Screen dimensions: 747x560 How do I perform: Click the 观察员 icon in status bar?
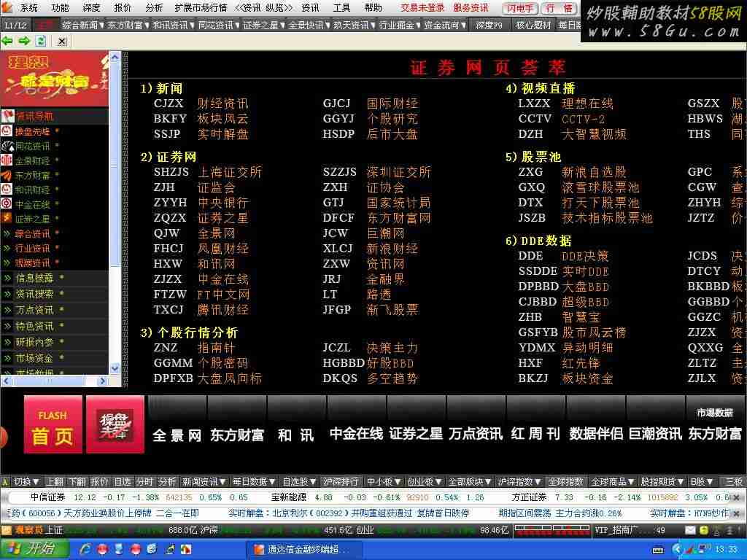pos(6,530)
